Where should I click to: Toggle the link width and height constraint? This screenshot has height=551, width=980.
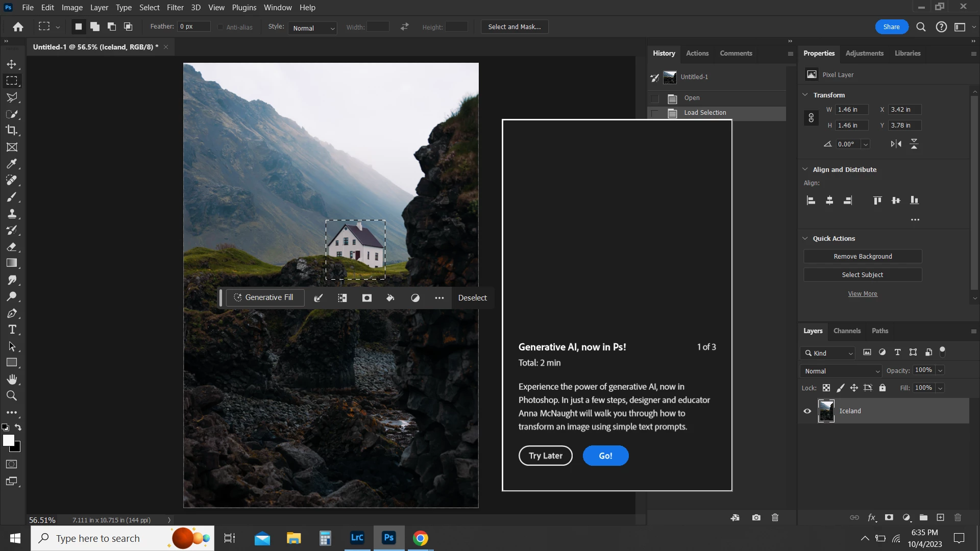811,118
